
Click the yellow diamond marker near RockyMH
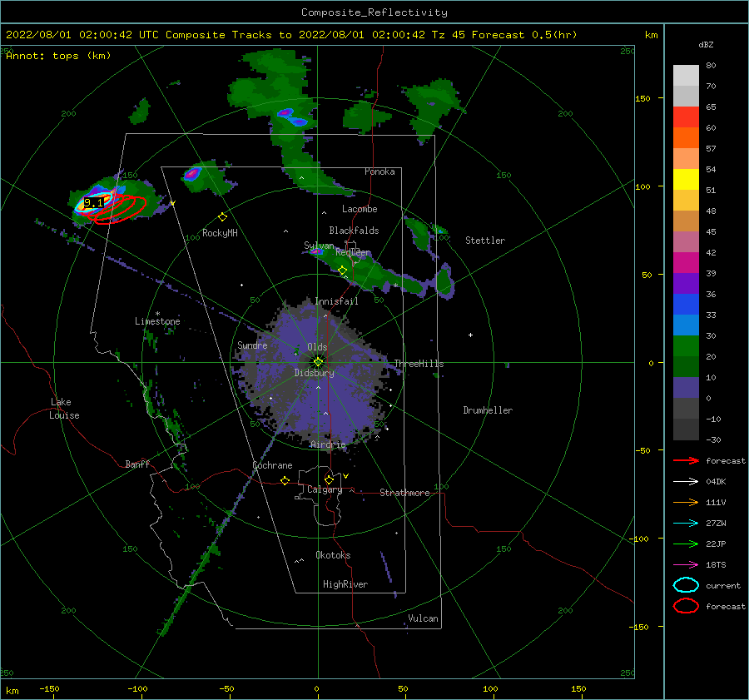pyautogui.click(x=222, y=217)
